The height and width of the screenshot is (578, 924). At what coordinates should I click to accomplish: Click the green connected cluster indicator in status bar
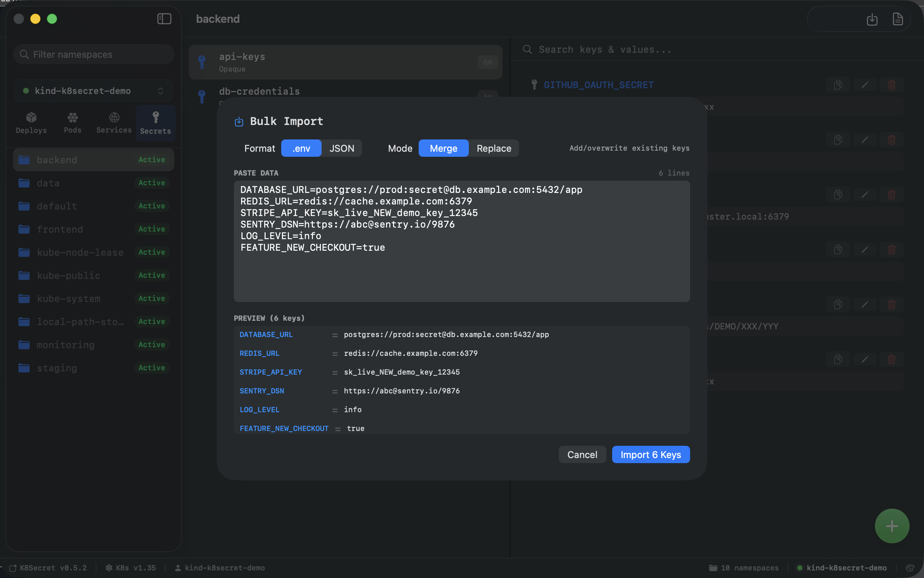tap(799, 568)
